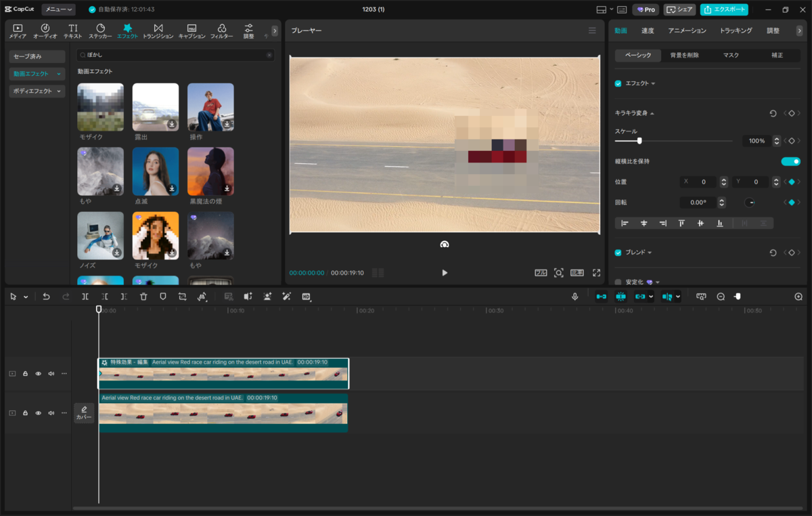Open the メニュー dropdown
The width and height of the screenshot is (812, 516).
[58, 9]
